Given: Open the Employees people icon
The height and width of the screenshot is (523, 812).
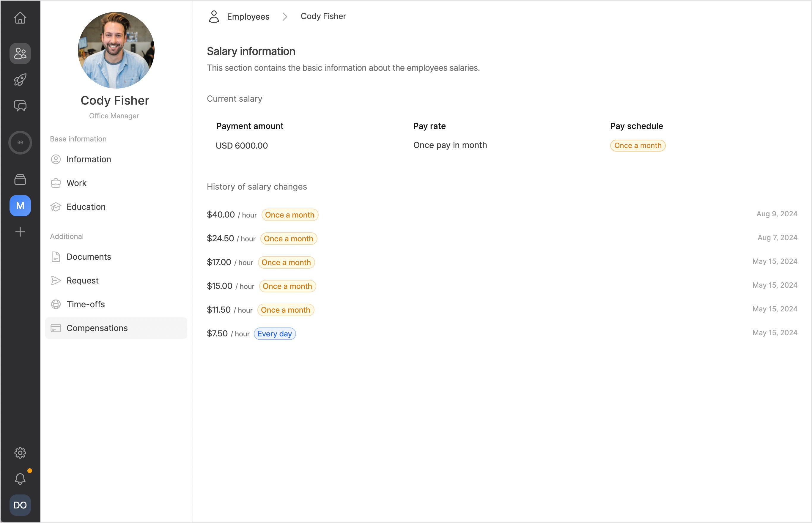Looking at the screenshot, I should click(20, 53).
